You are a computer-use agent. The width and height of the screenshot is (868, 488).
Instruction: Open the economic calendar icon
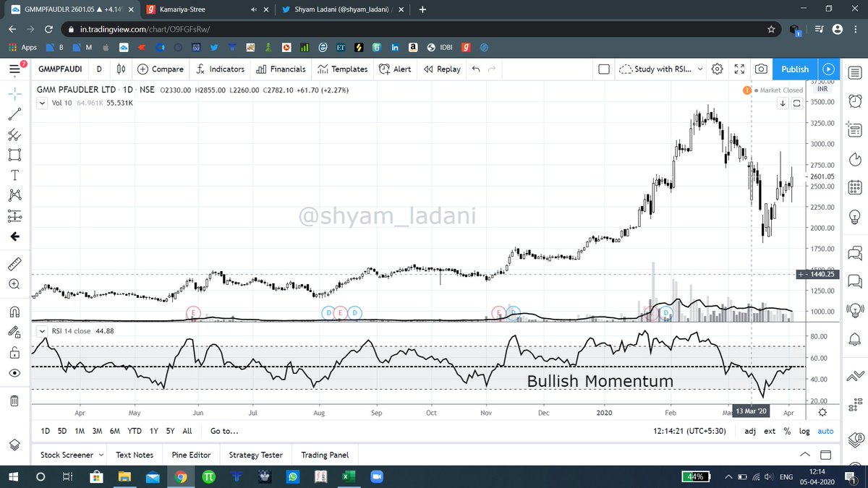[854, 187]
